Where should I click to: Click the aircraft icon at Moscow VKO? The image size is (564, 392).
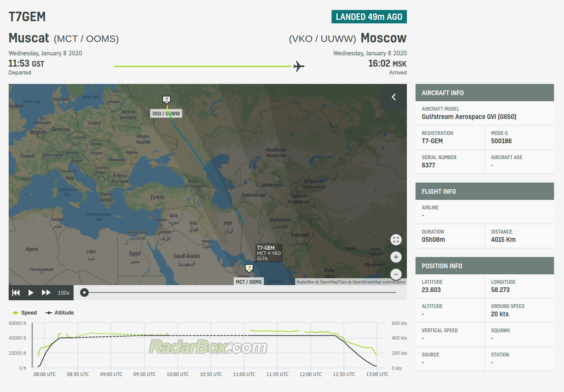click(166, 100)
